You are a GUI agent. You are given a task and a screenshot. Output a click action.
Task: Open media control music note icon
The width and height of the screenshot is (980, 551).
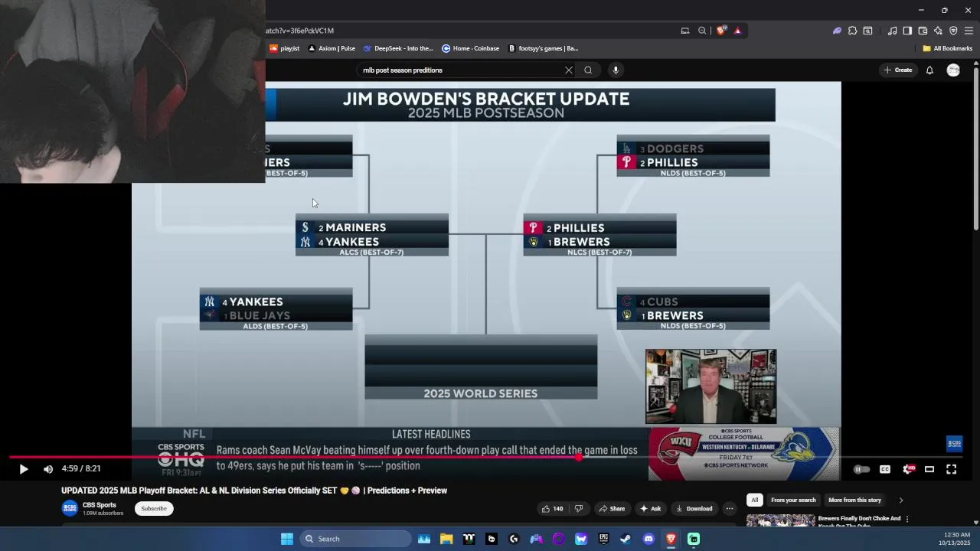pyautogui.click(x=892, y=31)
